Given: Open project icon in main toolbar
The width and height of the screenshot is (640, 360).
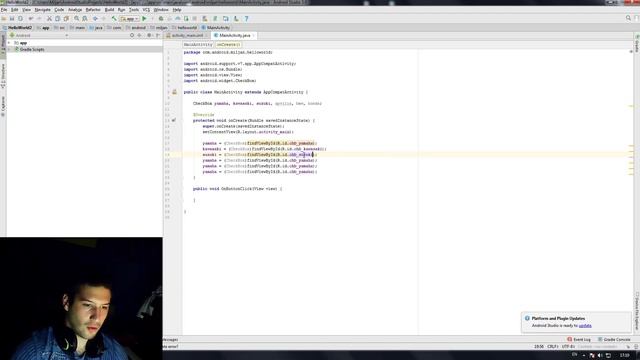Looking at the screenshot, I should point(4,18).
